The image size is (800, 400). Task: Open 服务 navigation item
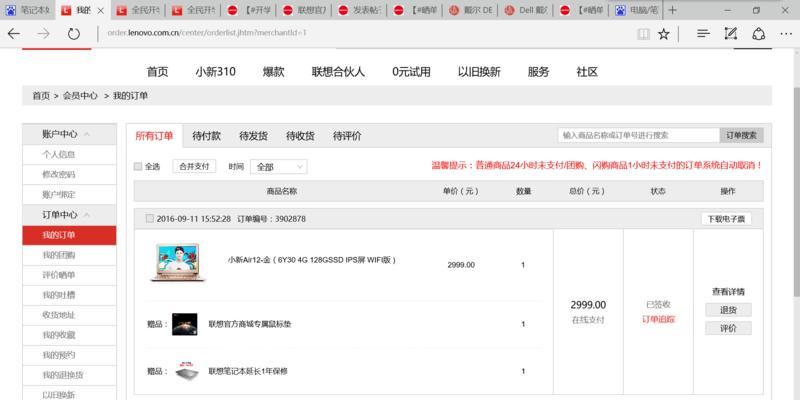pyautogui.click(x=538, y=72)
